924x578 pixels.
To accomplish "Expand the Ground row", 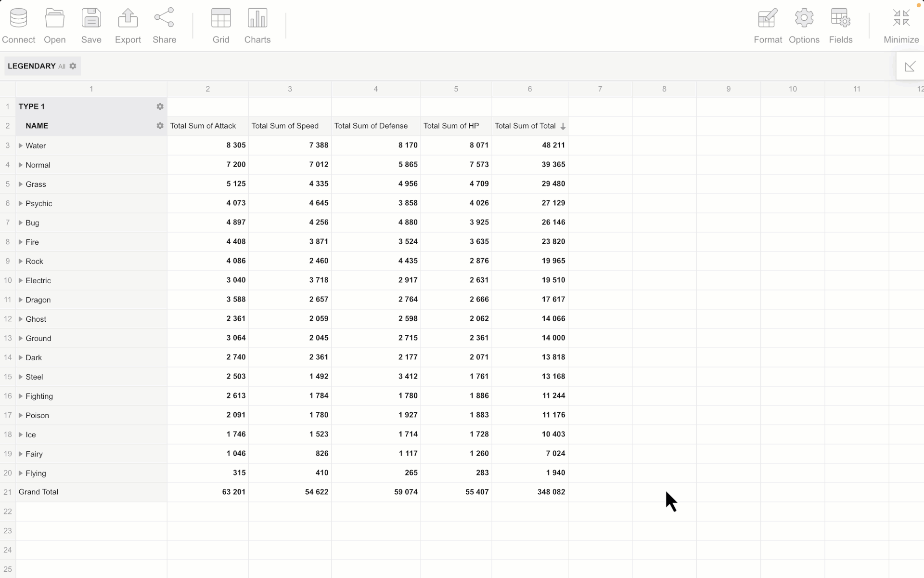I will click(21, 338).
